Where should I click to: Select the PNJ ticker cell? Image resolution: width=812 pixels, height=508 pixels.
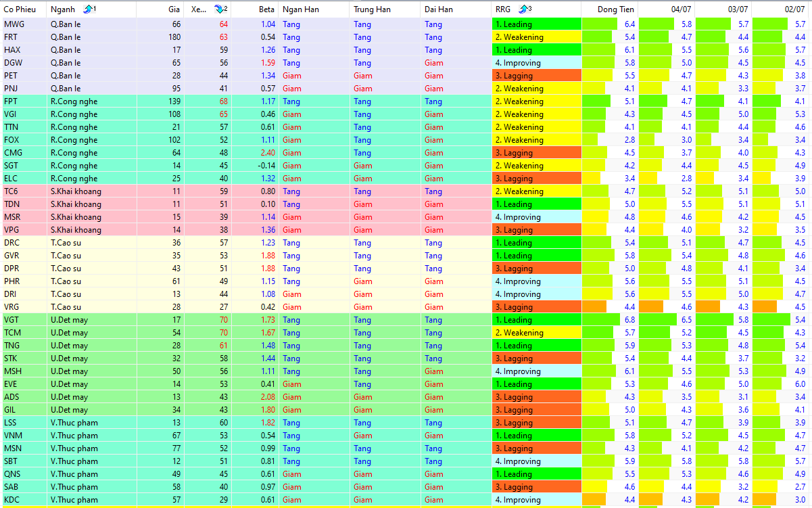24,89
